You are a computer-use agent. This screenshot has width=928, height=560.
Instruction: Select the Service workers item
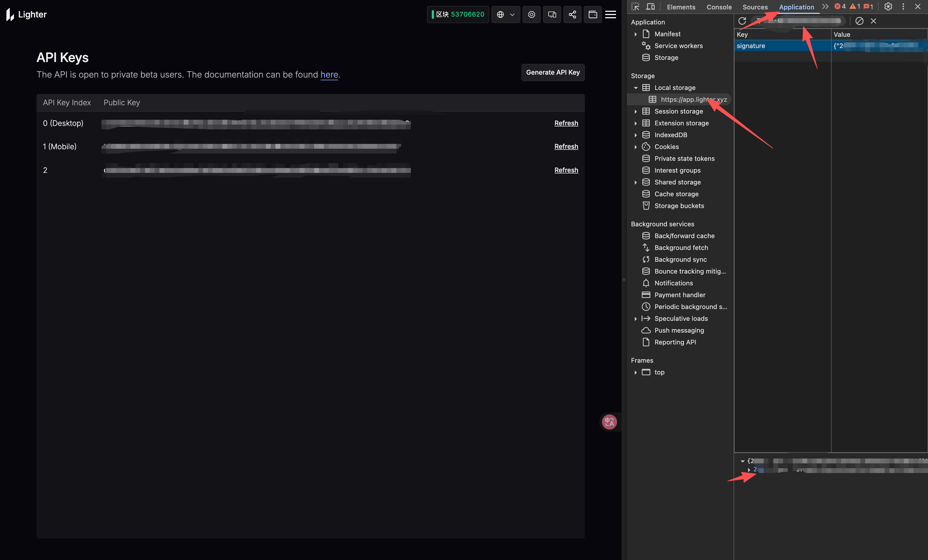[x=678, y=46]
